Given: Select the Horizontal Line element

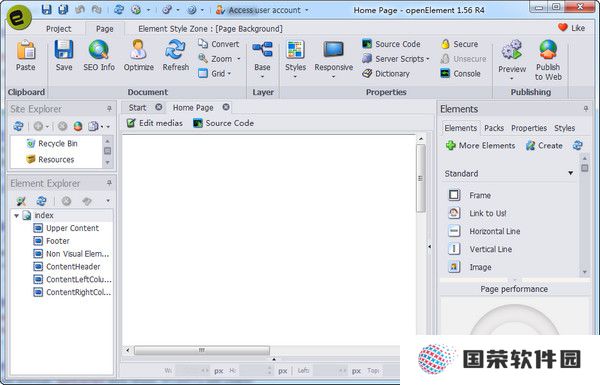Looking at the screenshot, I should coord(484,231).
